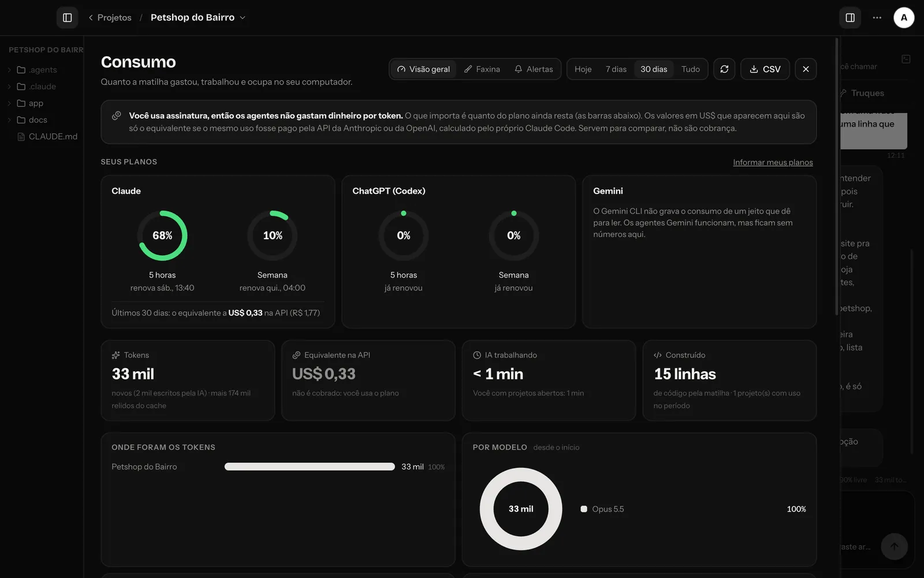
Task: Filter the period to Hoje
Action: [x=583, y=69]
